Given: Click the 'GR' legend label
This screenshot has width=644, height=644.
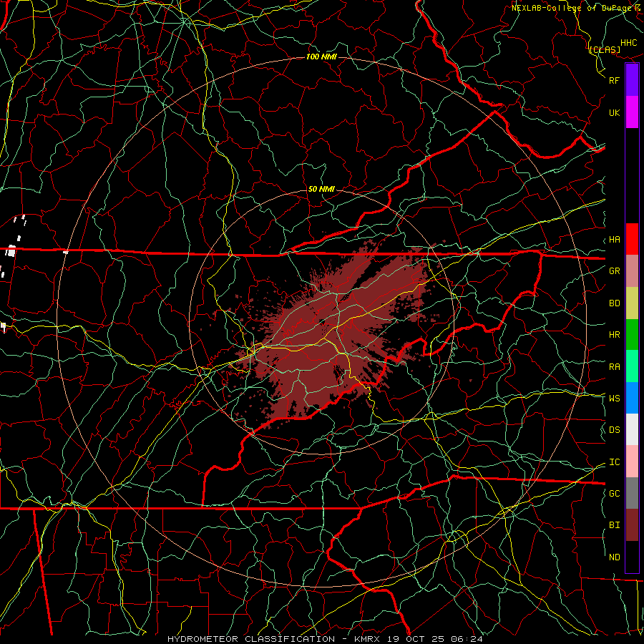Looking at the screenshot, I should pos(615,271).
